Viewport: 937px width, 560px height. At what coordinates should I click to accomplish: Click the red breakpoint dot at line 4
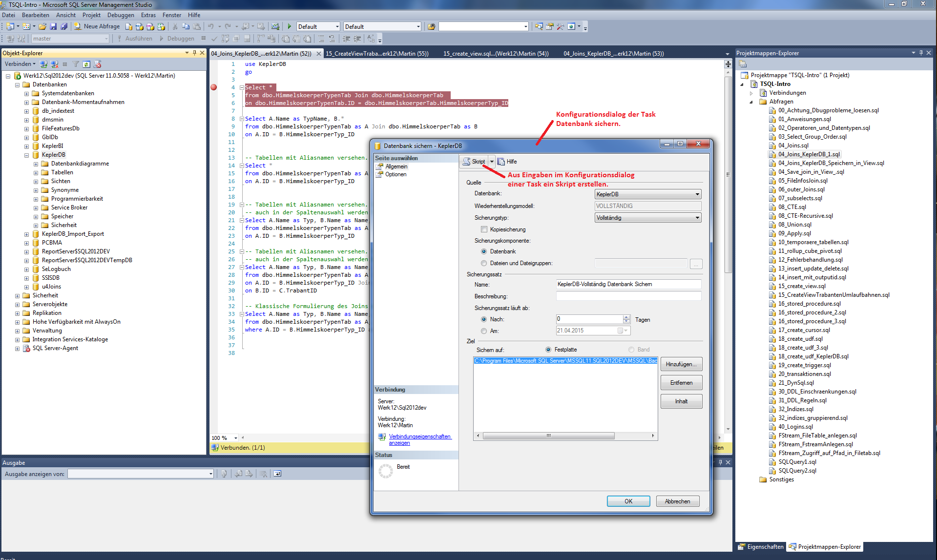[214, 87]
